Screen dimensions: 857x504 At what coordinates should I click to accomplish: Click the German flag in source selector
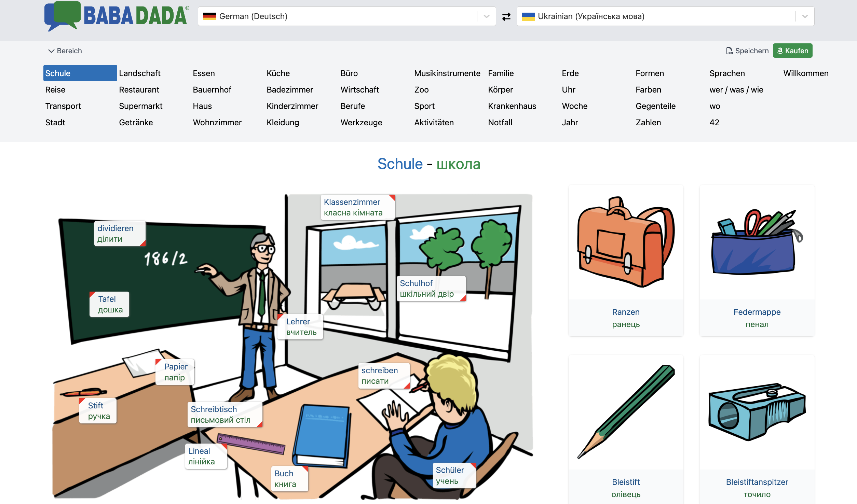pyautogui.click(x=209, y=16)
